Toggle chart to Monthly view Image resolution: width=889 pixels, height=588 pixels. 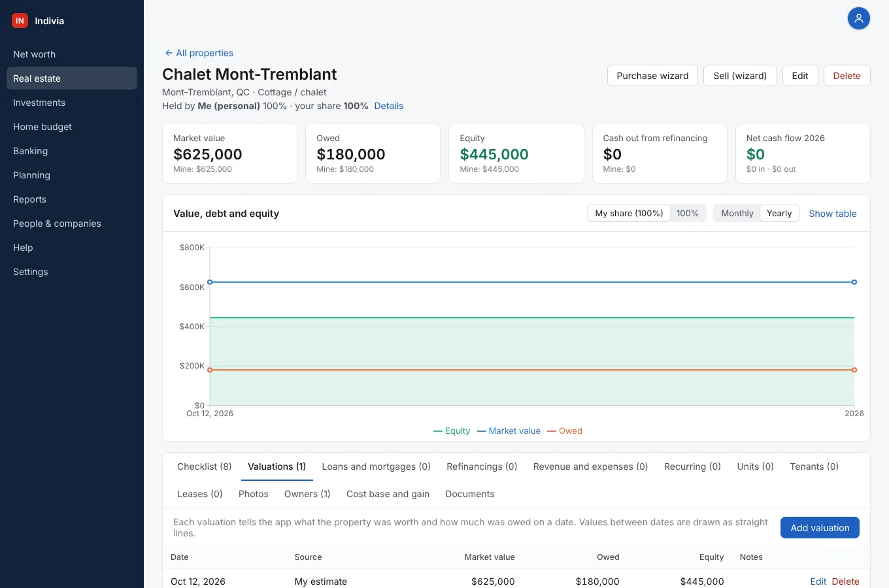point(737,213)
